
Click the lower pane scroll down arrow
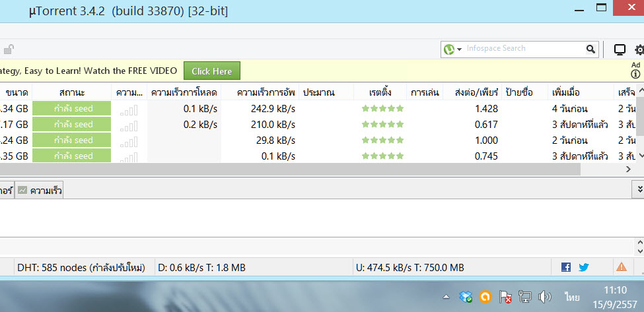[x=639, y=251]
